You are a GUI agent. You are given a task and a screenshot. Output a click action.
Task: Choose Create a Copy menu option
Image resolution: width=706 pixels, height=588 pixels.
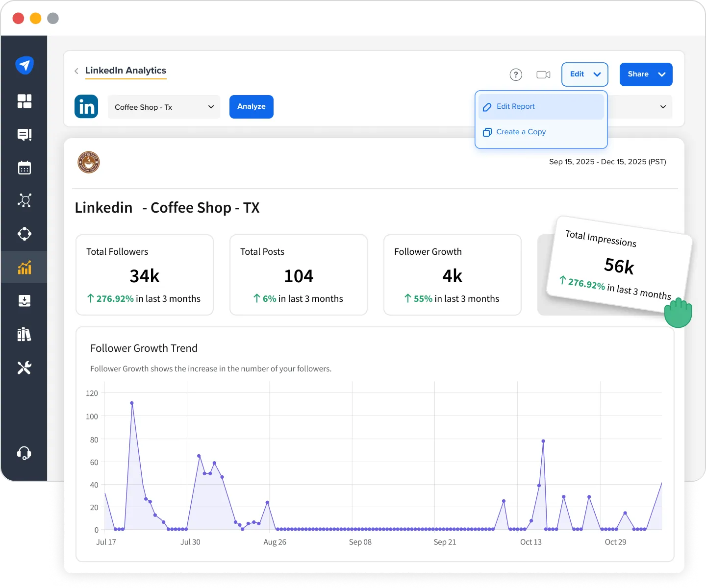(521, 132)
